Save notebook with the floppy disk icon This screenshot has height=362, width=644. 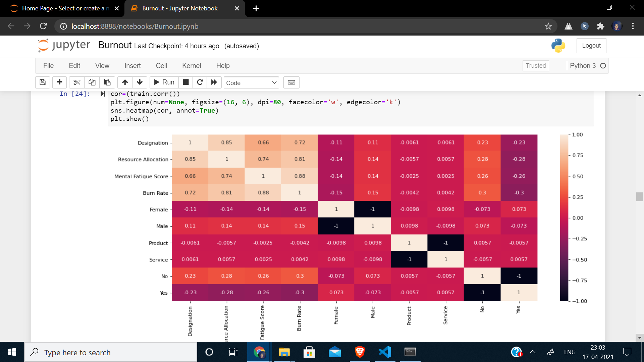tap(43, 82)
